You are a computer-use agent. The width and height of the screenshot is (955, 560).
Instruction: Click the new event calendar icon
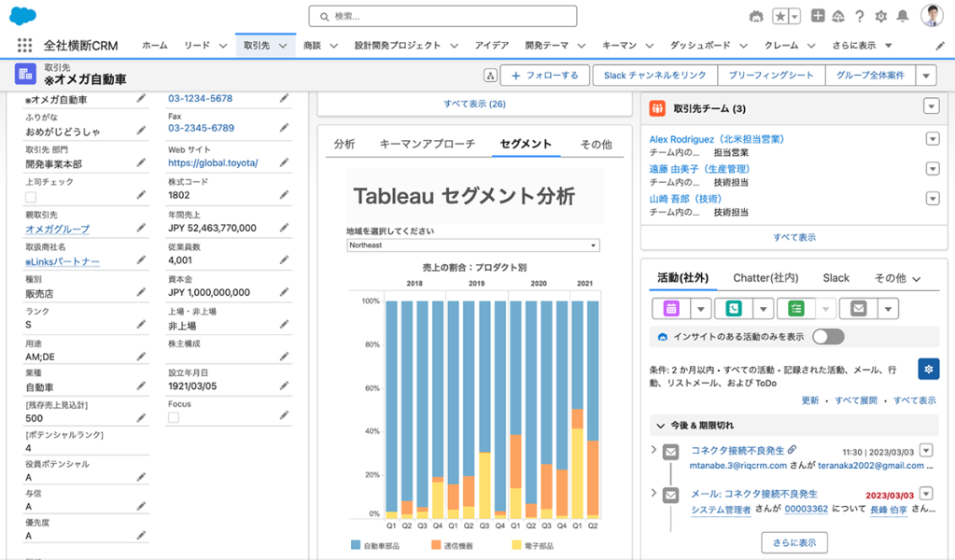[x=671, y=309]
